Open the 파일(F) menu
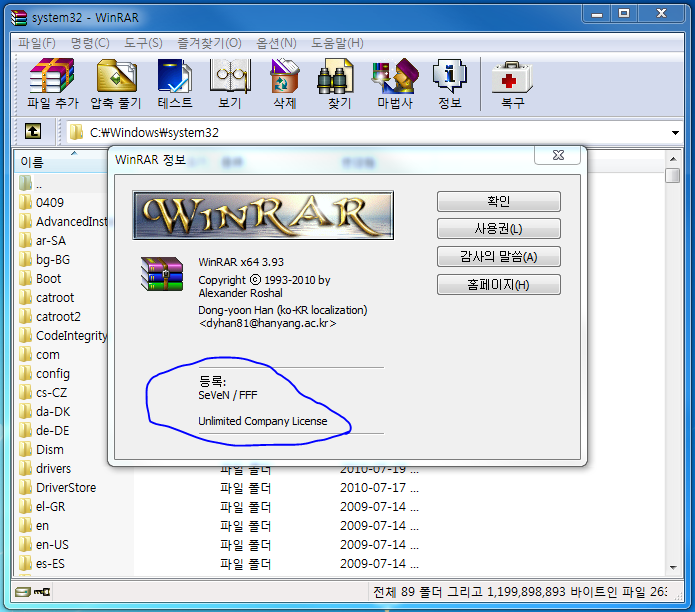695x612 pixels. [37, 43]
